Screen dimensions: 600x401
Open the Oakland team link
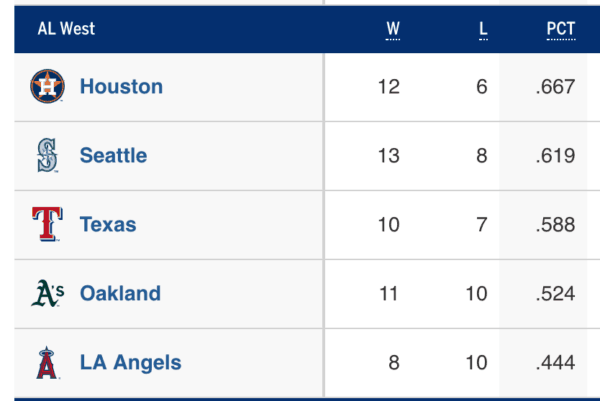(x=120, y=293)
